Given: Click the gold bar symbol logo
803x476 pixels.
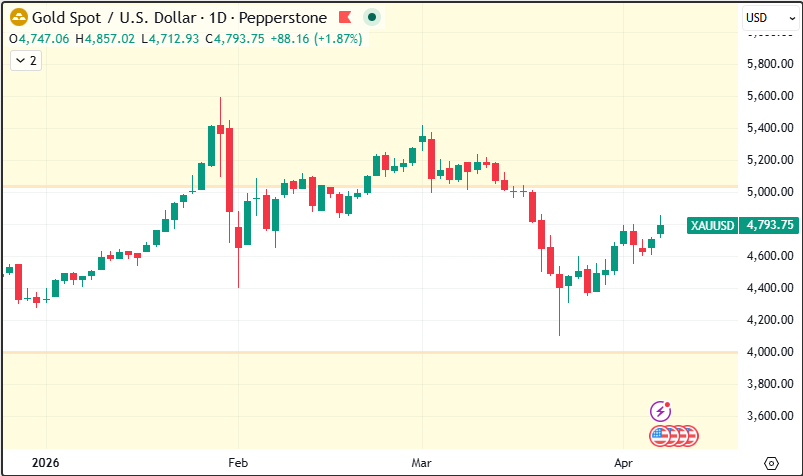Looking at the screenshot, I should click(18, 17).
